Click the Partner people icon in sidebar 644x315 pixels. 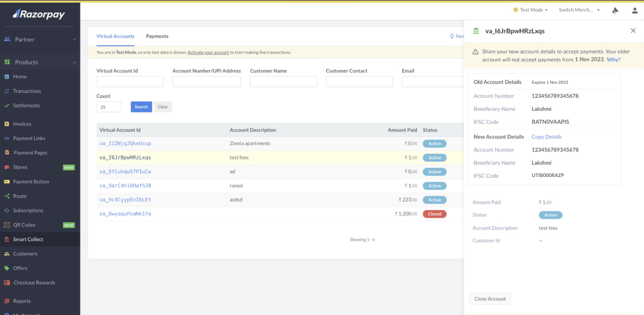(7, 39)
